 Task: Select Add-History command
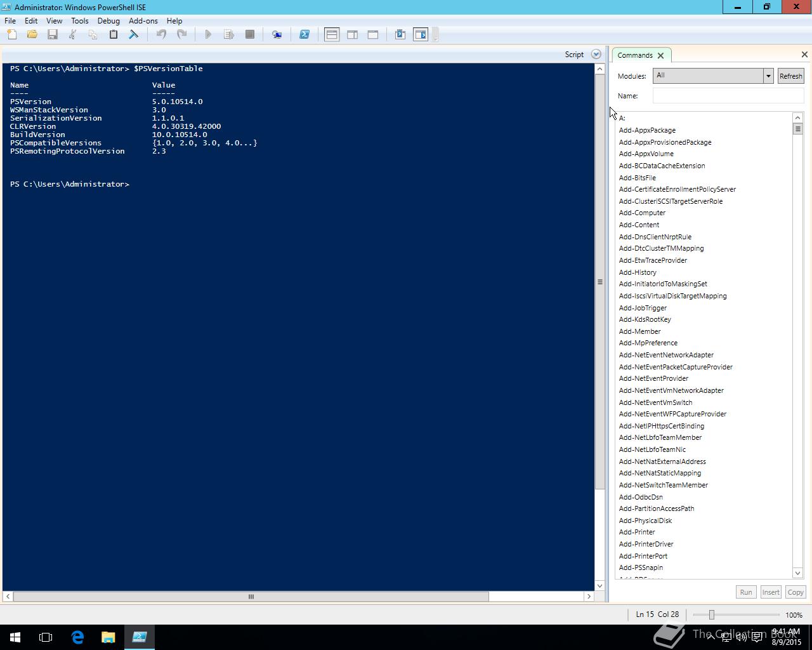coord(638,272)
